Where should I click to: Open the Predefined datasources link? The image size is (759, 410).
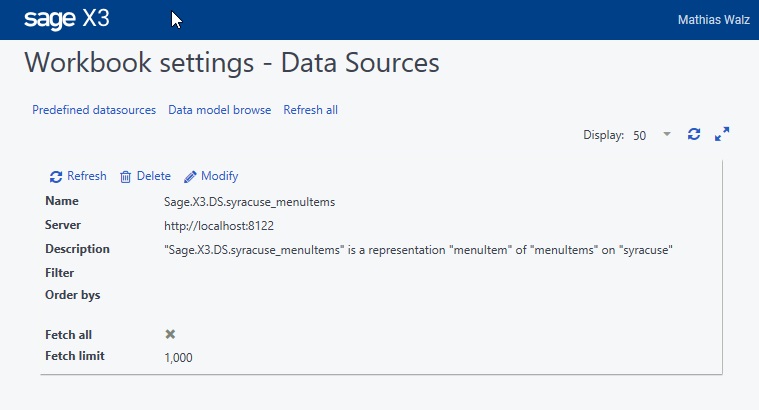coord(94,110)
